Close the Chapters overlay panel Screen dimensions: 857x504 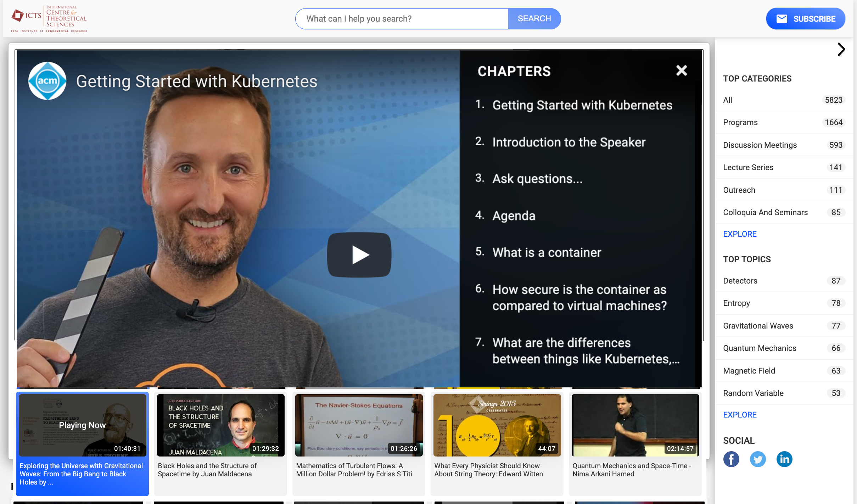click(681, 71)
